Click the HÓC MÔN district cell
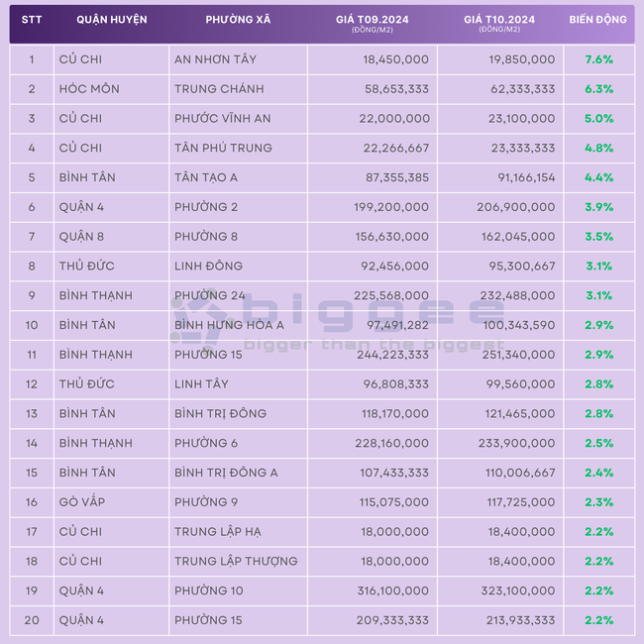644x644 pixels. (x=111, y=89)
